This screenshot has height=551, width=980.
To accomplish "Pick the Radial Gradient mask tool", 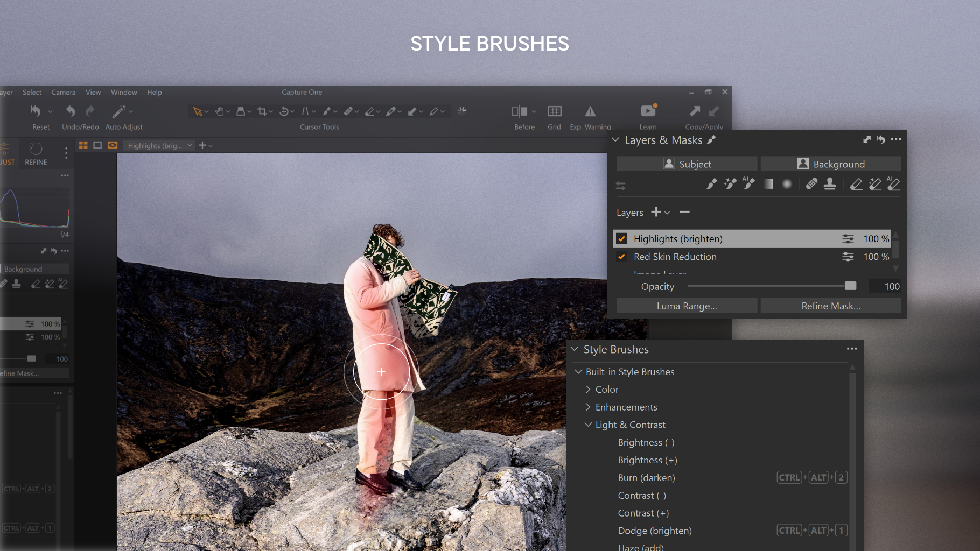I will (787, 185).
